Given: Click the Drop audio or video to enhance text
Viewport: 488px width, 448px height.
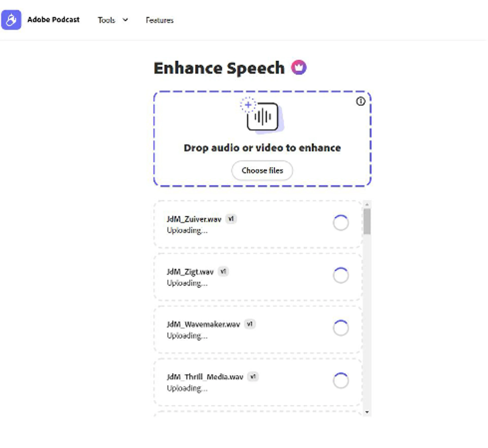Looking at the screenshot, I should tap(262, 148).
